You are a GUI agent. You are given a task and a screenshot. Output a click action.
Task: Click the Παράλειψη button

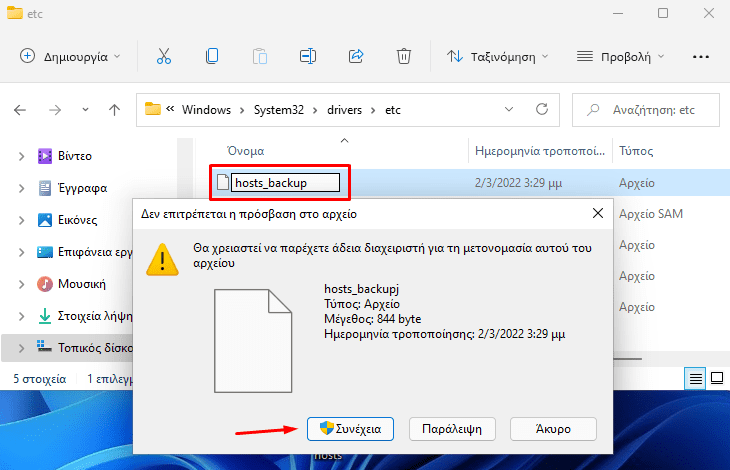[x=452, y=429]
